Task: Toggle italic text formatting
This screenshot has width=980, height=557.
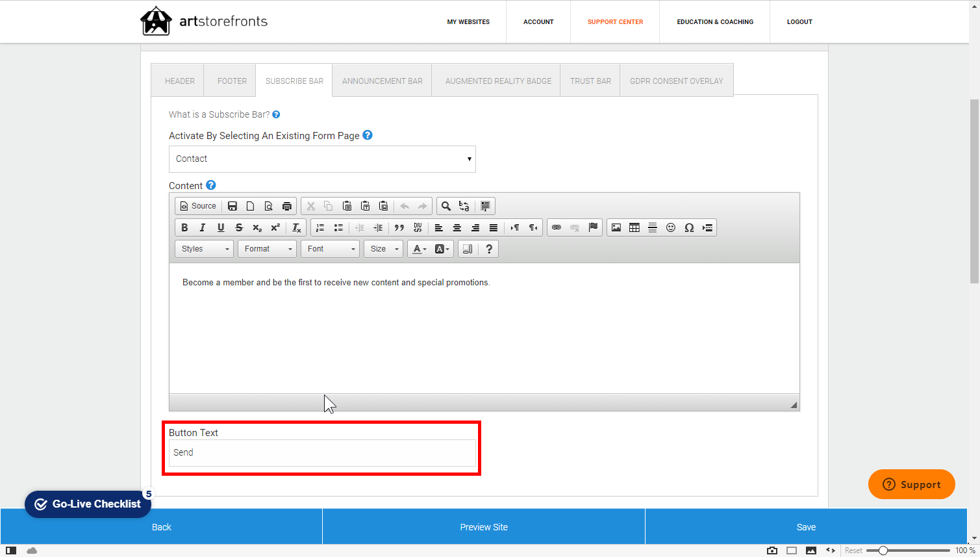Action: tap(203, 227)
